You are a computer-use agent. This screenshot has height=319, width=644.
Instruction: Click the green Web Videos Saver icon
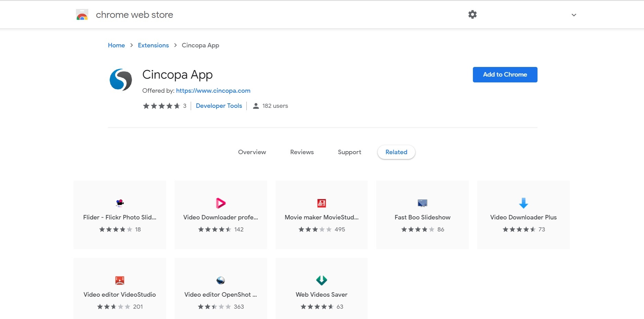point(321,280)
